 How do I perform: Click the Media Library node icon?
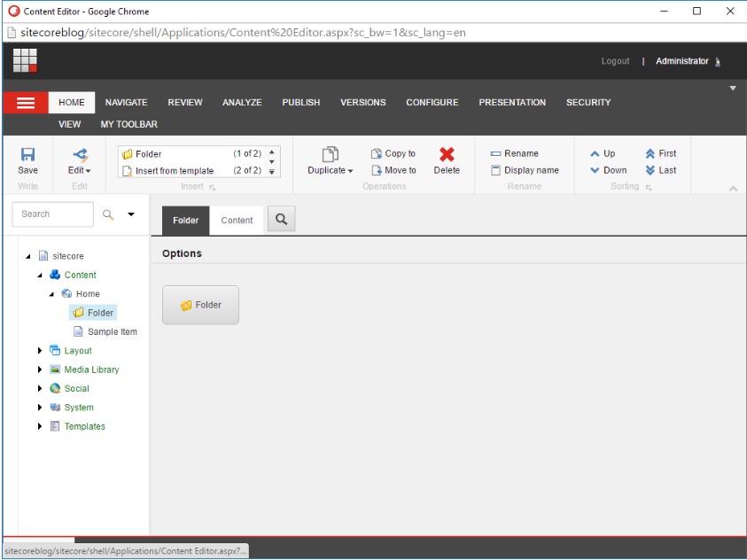click(55, 369)
